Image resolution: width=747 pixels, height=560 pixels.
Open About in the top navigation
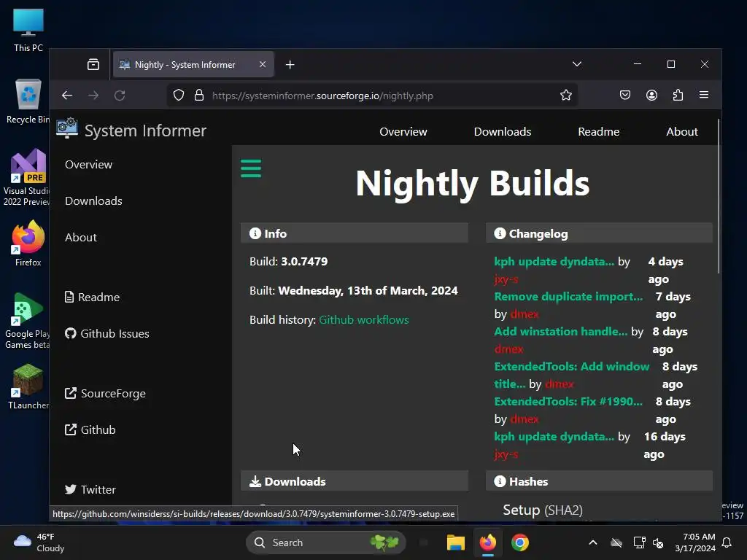click(x=682, y=132)
